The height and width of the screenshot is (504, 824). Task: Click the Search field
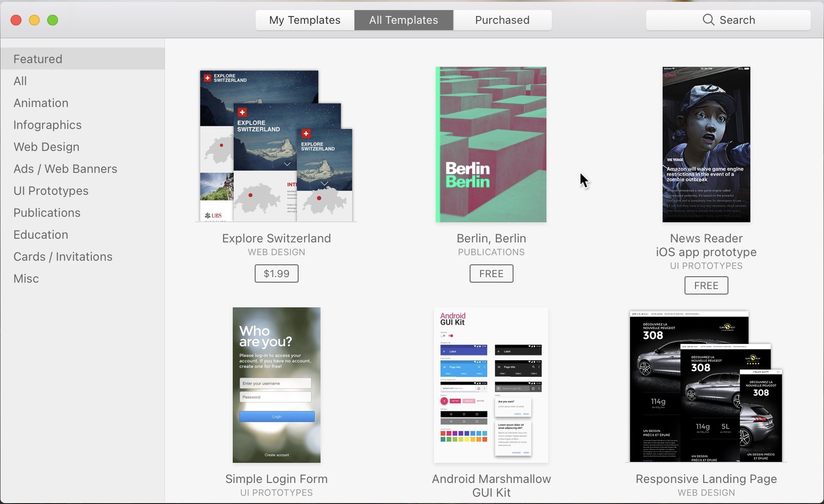pyautogui.click(x=728, y=20)
